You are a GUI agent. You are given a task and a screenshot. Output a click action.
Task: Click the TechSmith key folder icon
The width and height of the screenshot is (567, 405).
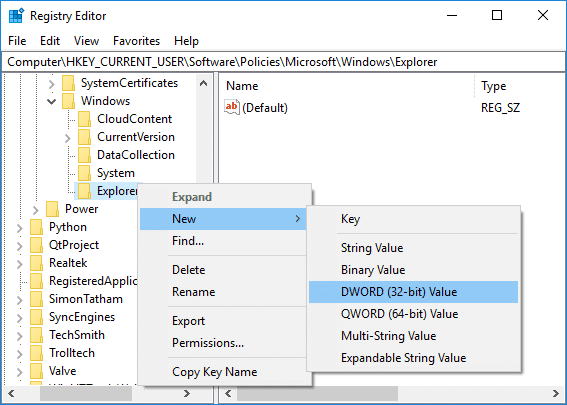tap(37, 335)
